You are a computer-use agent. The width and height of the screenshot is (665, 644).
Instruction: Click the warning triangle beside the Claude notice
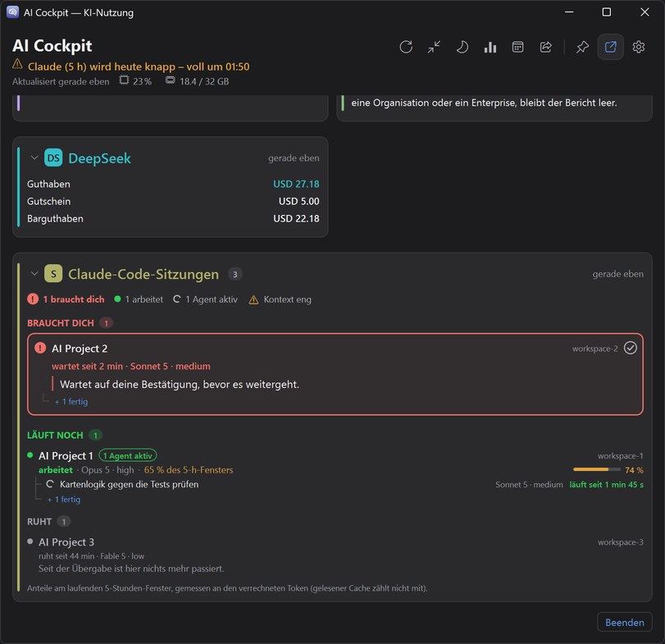tap(17, 64)
